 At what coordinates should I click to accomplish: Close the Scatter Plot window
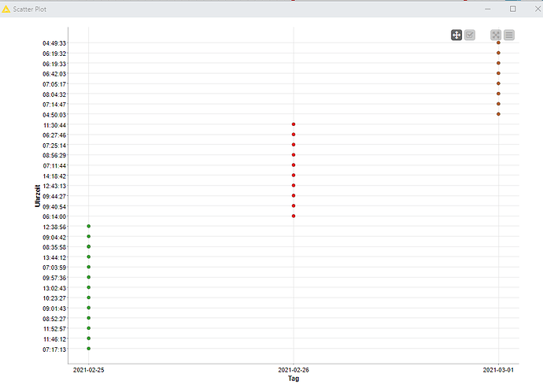(537, 9)
